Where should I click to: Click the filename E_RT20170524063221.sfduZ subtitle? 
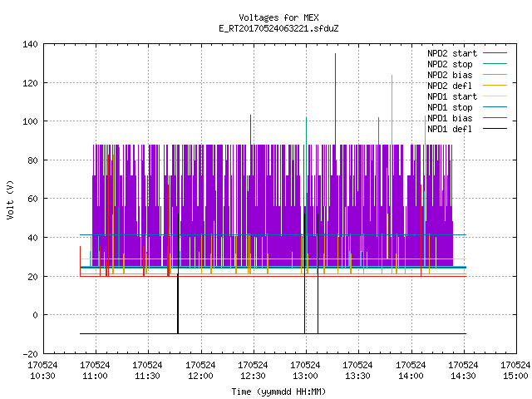(x=279, y=28)
